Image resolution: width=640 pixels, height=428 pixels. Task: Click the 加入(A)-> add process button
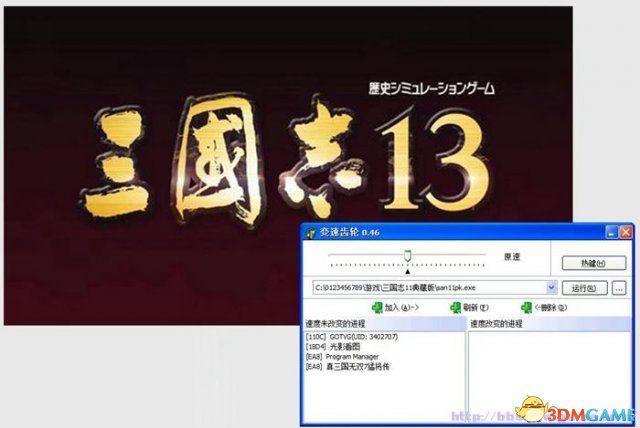click(395, 307)
